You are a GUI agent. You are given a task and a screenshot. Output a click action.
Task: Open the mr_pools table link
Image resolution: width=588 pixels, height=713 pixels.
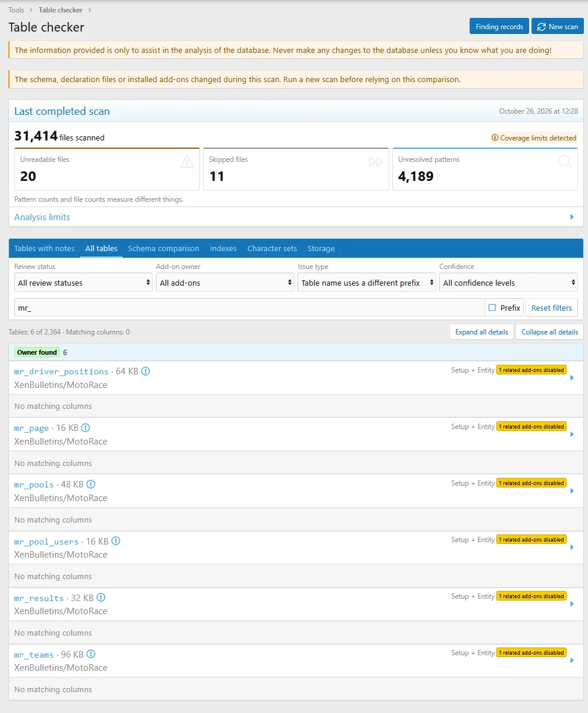click(x=34, y=484)
